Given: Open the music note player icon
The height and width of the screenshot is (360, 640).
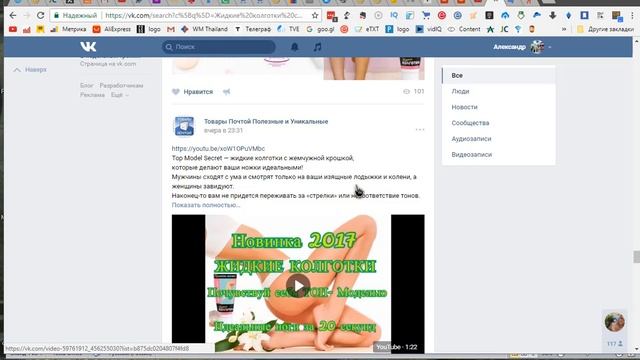Looking at the screenshot, I should (x=318, y=47).
